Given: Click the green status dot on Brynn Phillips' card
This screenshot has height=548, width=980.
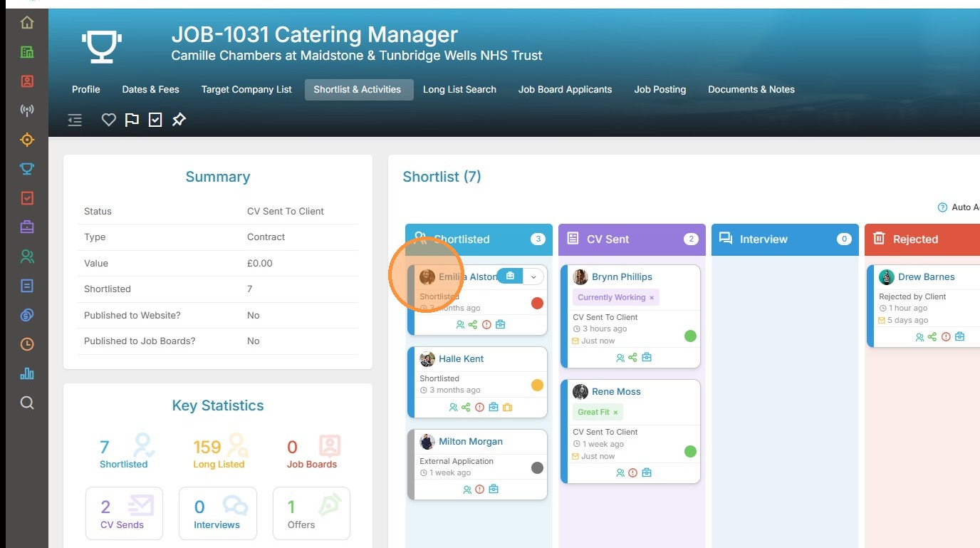Looking at the screenshot, I should [x=690, y=336].
